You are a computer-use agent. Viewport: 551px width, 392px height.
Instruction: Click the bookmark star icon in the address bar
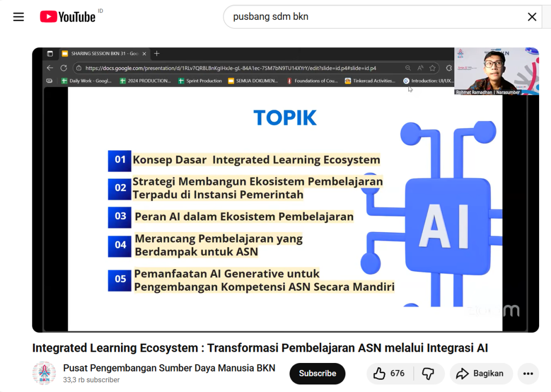(432, 68)
